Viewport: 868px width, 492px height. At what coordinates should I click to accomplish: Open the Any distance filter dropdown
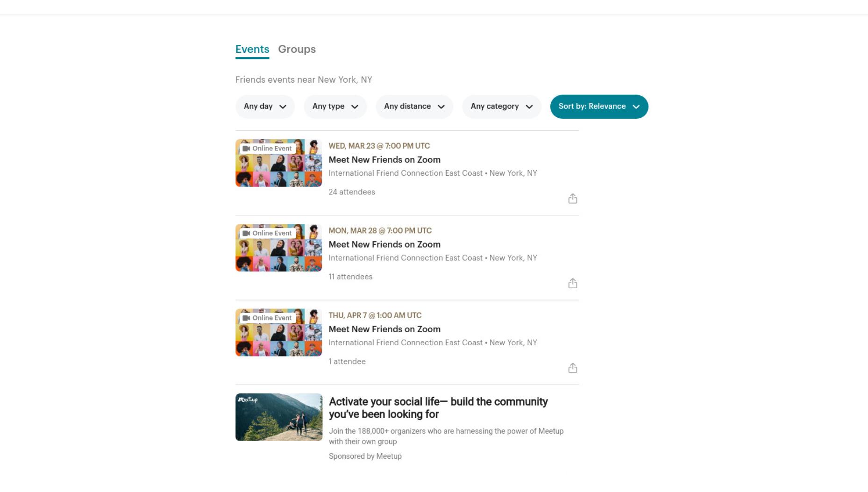click(414, 107)
